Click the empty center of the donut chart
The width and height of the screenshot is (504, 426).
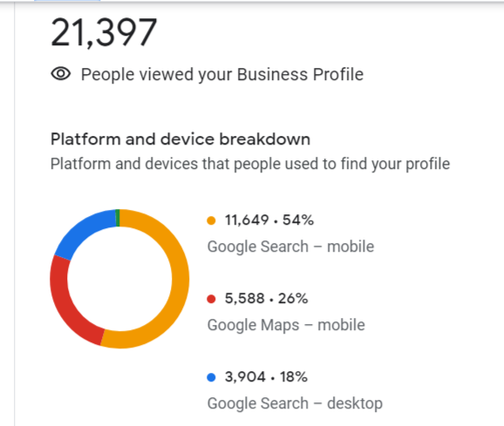coord(119,279)
